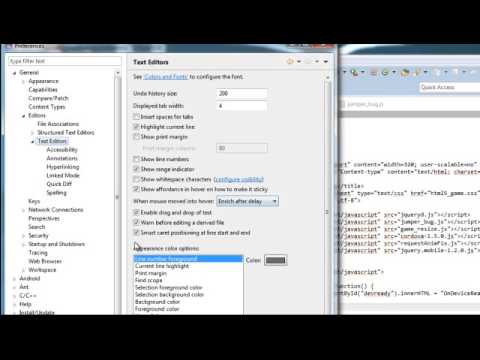
Task: Open the back history dropdown in Preferences header
Action: pos(299,62)
